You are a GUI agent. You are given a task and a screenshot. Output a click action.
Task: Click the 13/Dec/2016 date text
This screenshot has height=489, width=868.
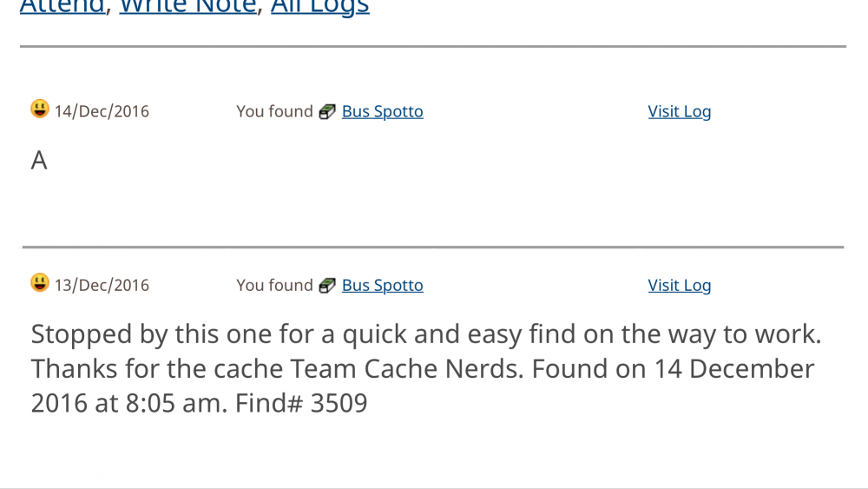102,285
